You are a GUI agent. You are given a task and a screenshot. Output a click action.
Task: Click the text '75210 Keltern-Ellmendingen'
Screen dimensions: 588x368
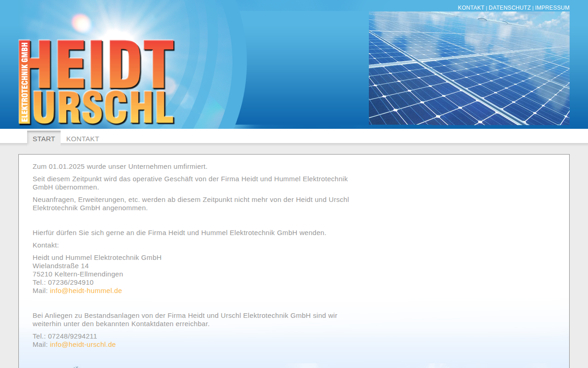tap(78, 274)
